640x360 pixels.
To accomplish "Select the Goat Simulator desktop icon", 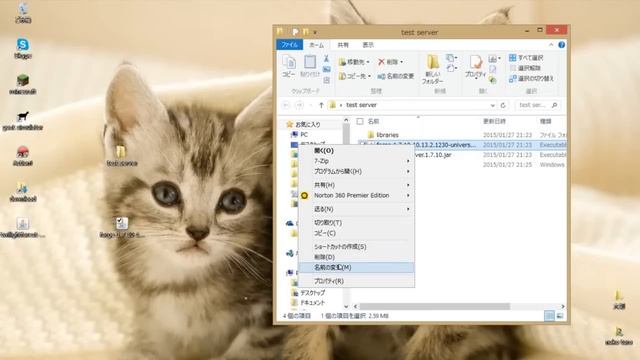I will tap(23, 120).
